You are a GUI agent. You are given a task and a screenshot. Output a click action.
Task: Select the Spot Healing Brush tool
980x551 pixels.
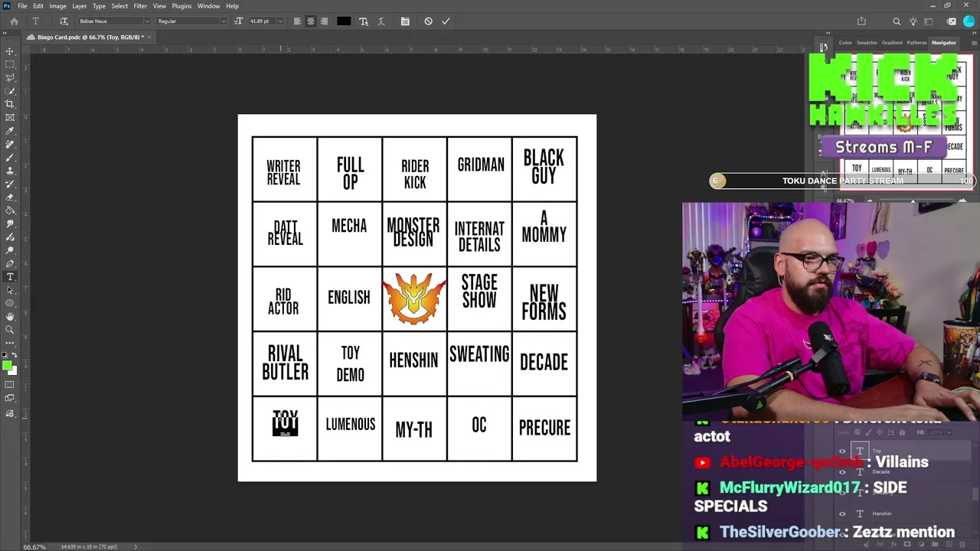pos(10,144)
